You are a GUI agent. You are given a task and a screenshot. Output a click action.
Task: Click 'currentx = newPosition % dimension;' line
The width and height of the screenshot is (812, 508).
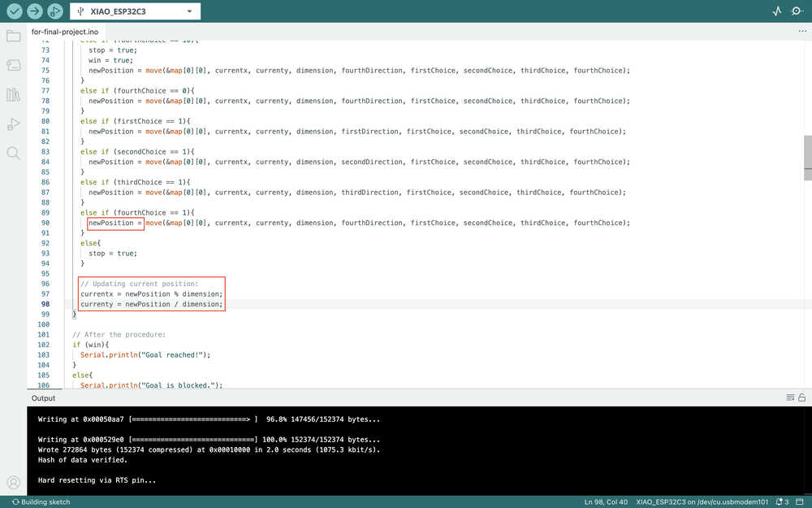tap(151, 294)
